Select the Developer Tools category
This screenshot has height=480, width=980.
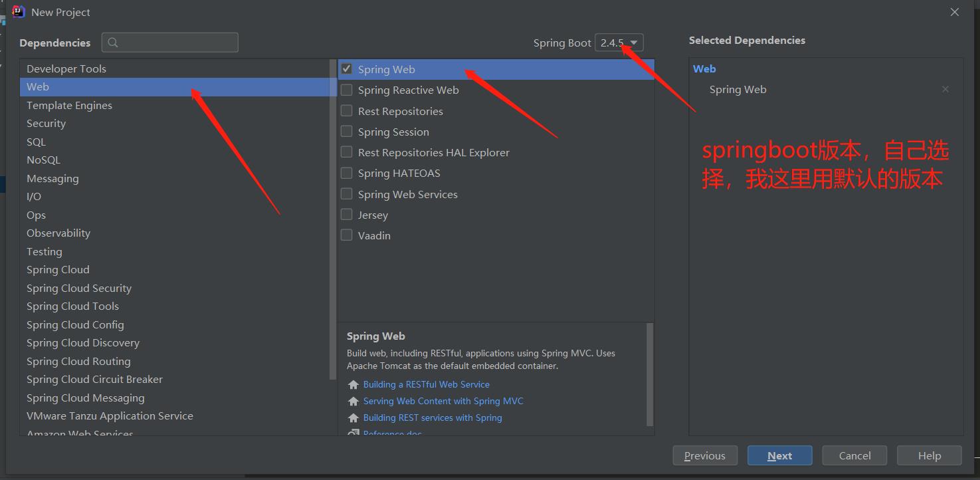[176, 68]
